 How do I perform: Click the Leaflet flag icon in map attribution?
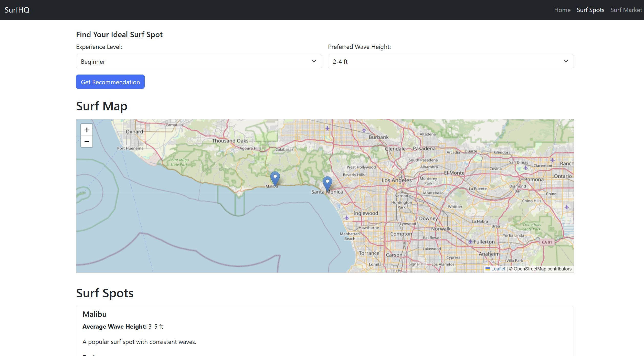coord(488,269)
